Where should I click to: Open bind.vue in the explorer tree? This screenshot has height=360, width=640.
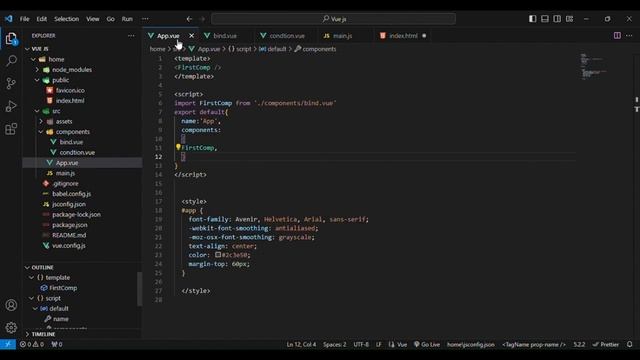[71, 142]
